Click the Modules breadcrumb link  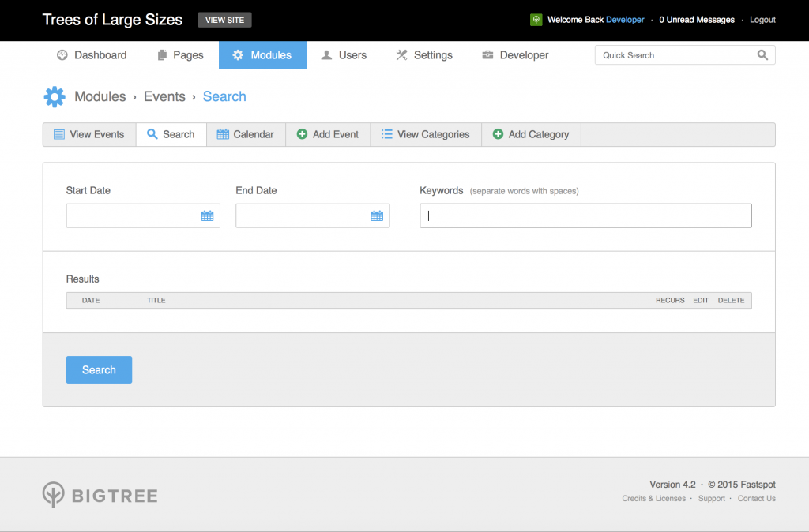click(100, 96)
